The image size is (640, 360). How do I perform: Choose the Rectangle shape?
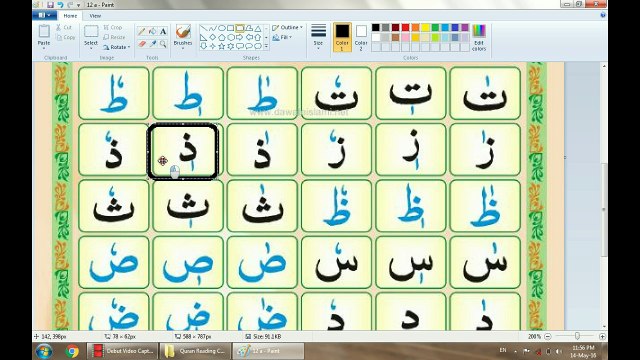(x=231, y=29)
